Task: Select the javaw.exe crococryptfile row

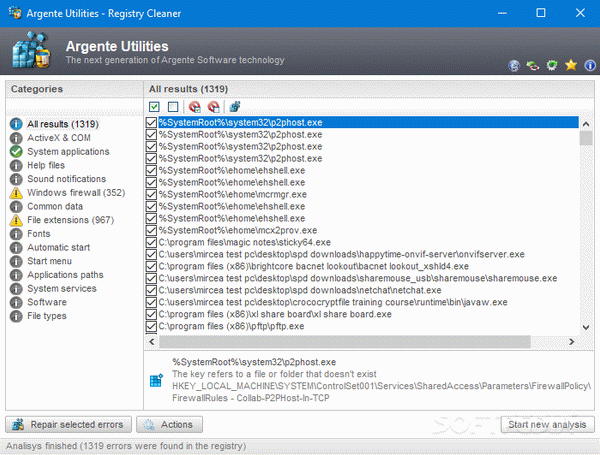Action: click(333, 302)
